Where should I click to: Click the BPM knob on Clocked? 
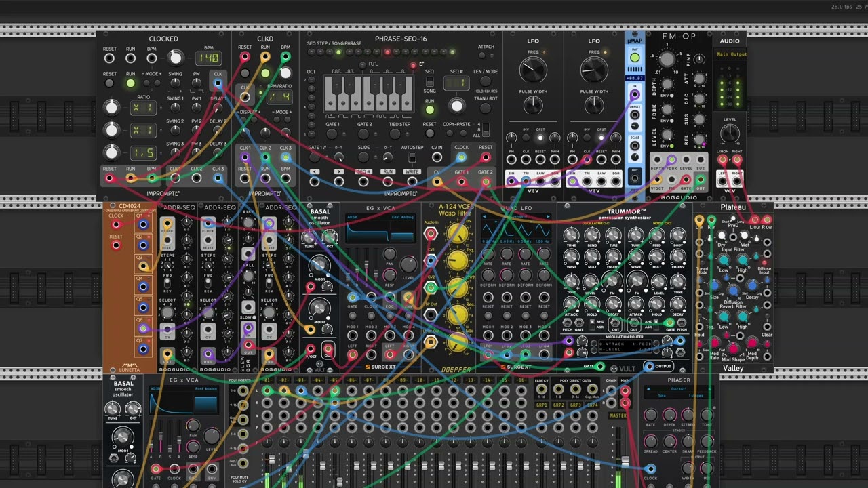click(x=176, y=58)
